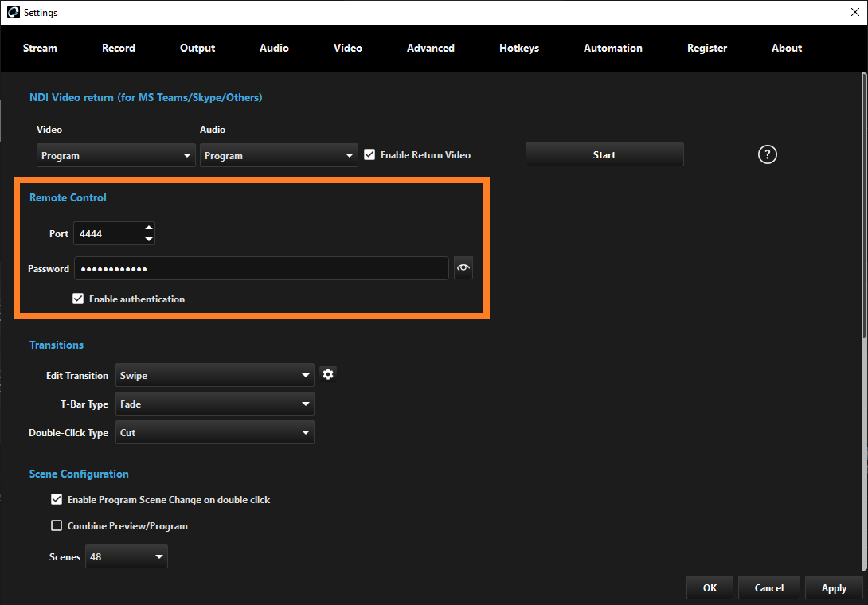Screen dimensions: 868x605
Task: Expand the Double-Click Type Cut dropdown
Action: [215, 432]
